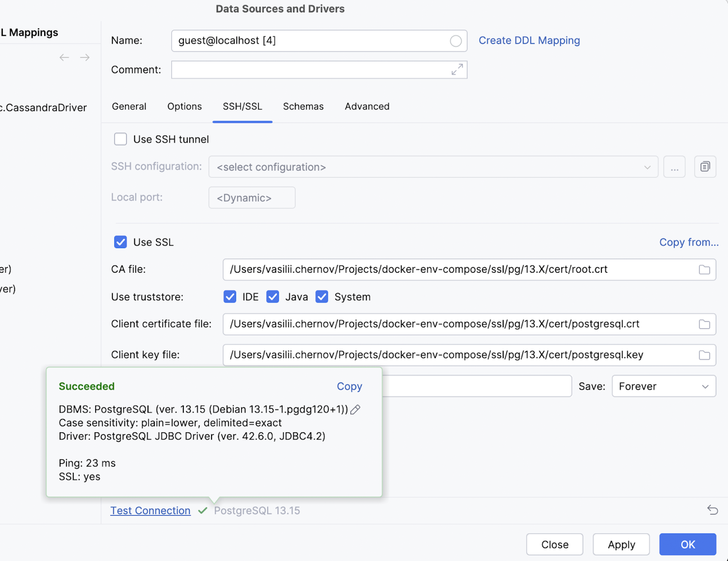Viewport: 728px width, 561px height.
Task: Click the pencil edit icon next to DBMS version
Action: [x=355, y=409]
